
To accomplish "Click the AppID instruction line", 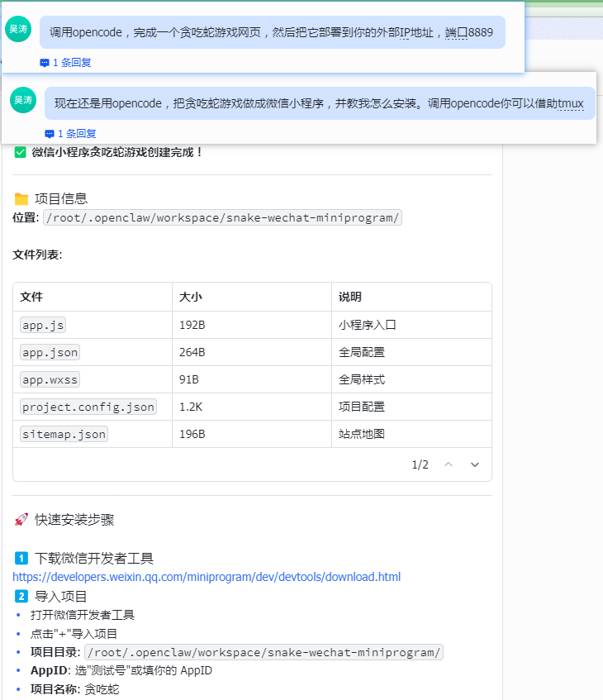I will 121,670.
